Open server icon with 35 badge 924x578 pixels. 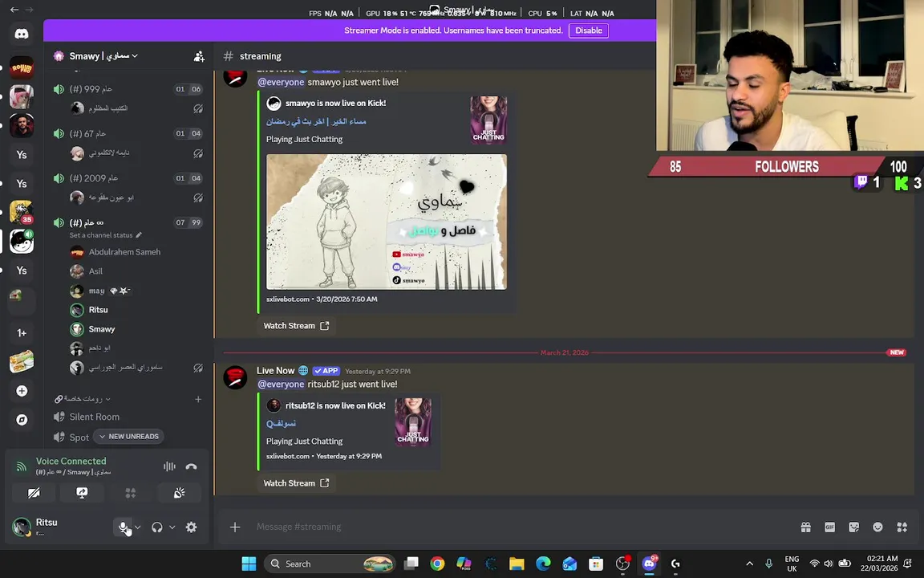coord(22,212)
